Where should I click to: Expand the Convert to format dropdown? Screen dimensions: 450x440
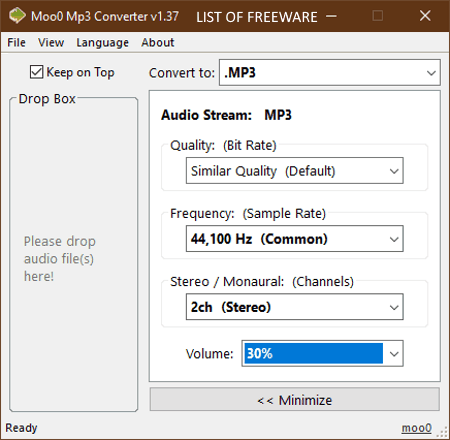click(x=330, y=72)
